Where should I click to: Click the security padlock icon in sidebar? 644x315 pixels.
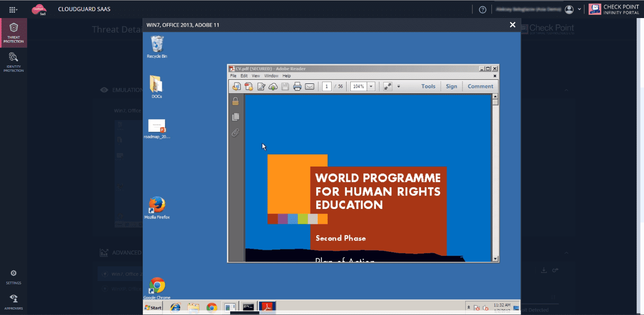pyautogui.click(x=235, y=102)
